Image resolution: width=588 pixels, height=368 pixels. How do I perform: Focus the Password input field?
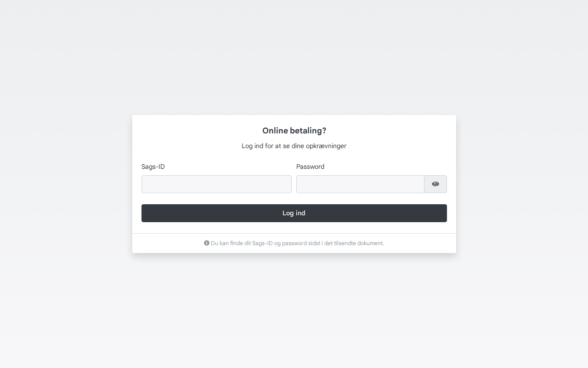coord(360,184)
